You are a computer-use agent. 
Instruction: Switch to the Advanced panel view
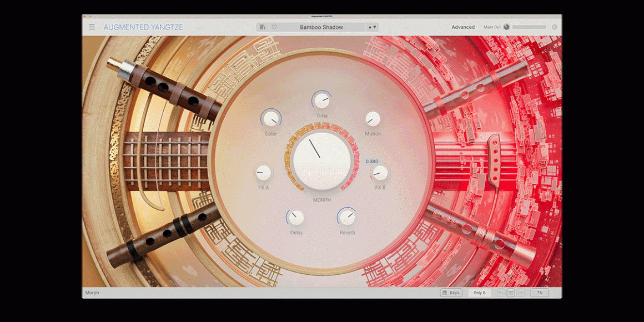coord(463,27)
